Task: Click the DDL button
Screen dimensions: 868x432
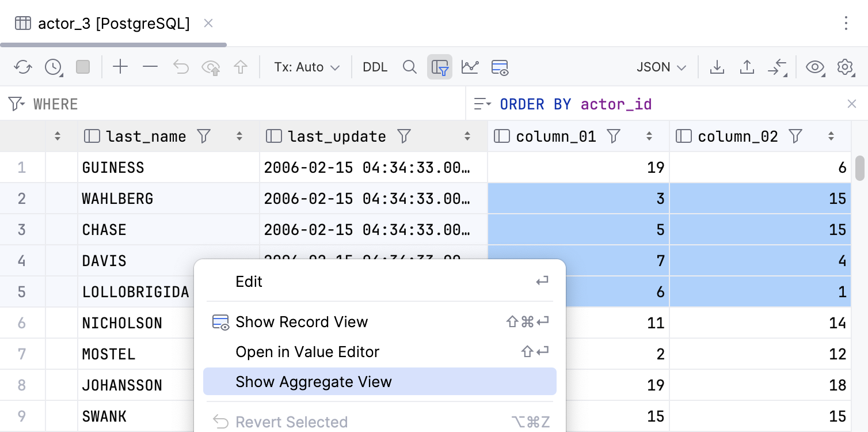Action: [375, 67]
